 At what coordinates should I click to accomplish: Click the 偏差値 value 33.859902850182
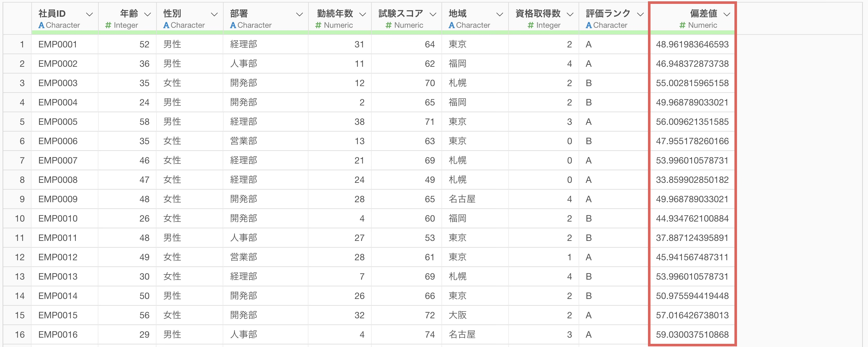[x=692, y=180]
